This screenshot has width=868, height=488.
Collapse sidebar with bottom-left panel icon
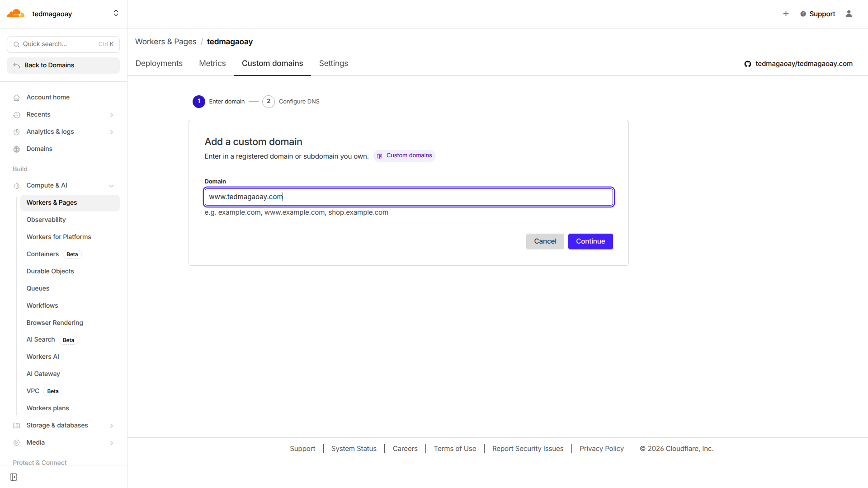pyautogui.click(x=14, y=477)
